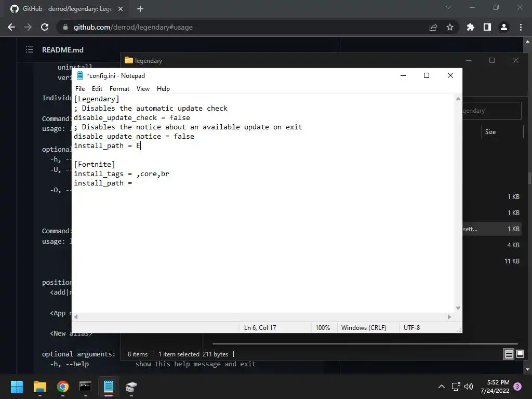Open Chrome extensions puzzle icon

pyautogui.click(x=471, y=27)
